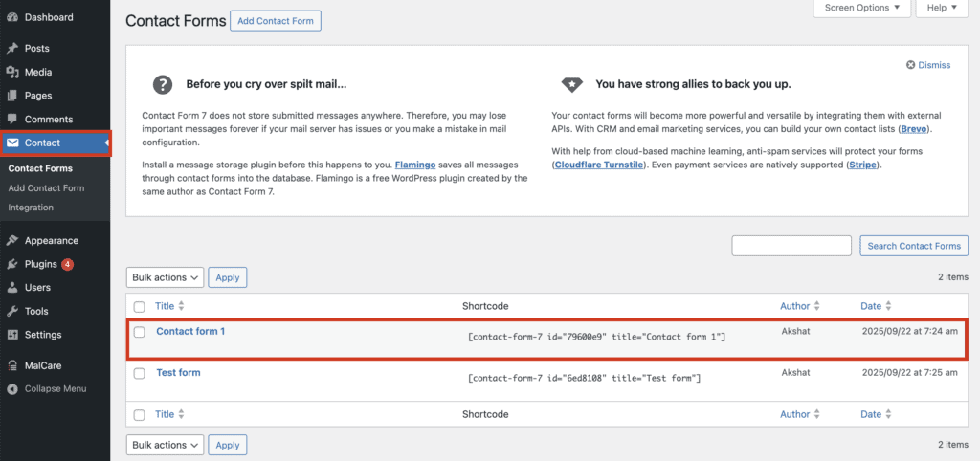Click the Posts pushpin icon
This screenshot has width=980, height=461.
12,48
